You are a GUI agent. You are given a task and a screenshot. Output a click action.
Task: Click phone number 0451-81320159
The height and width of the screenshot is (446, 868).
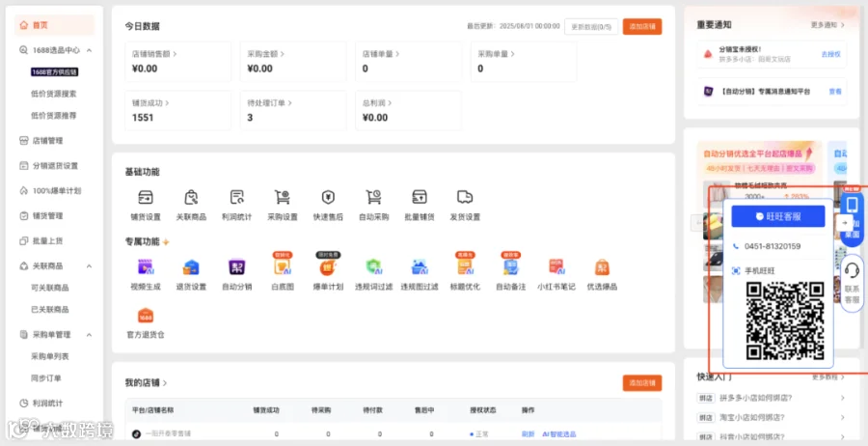773,246
